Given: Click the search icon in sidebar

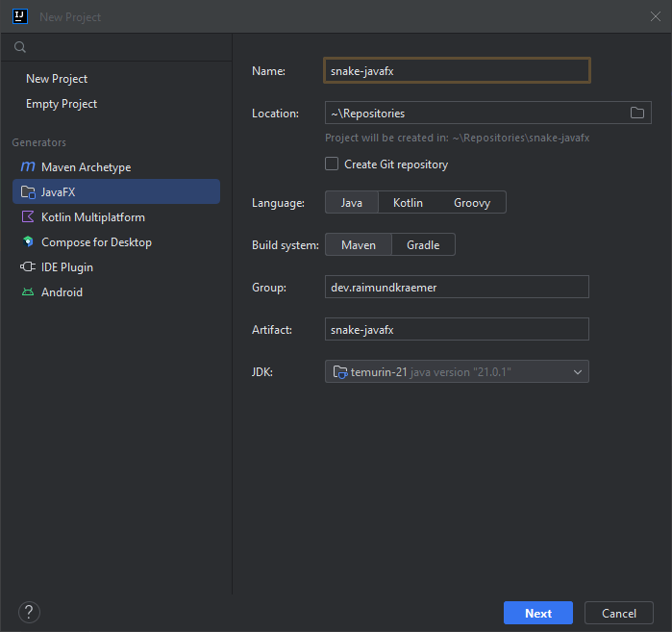Looking at the screenshot, I should click(20, 47).
